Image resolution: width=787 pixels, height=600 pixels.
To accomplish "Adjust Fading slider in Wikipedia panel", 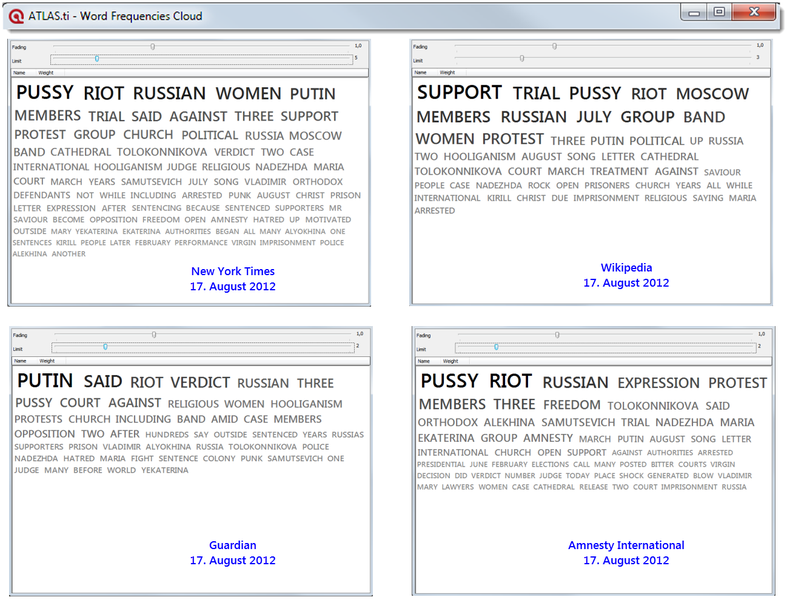I will coord(554,46).
